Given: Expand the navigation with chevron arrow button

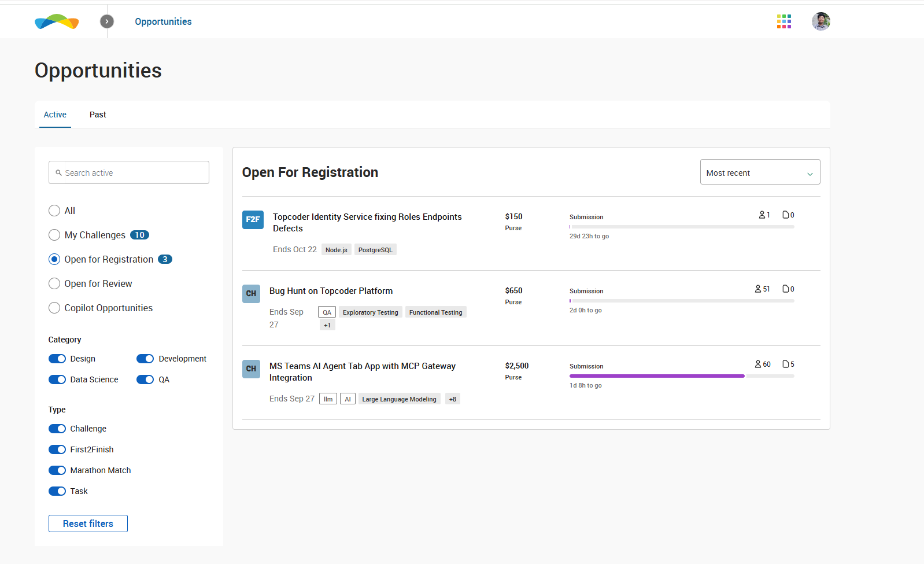Looking at the screenshot, I should click(107, 21).
